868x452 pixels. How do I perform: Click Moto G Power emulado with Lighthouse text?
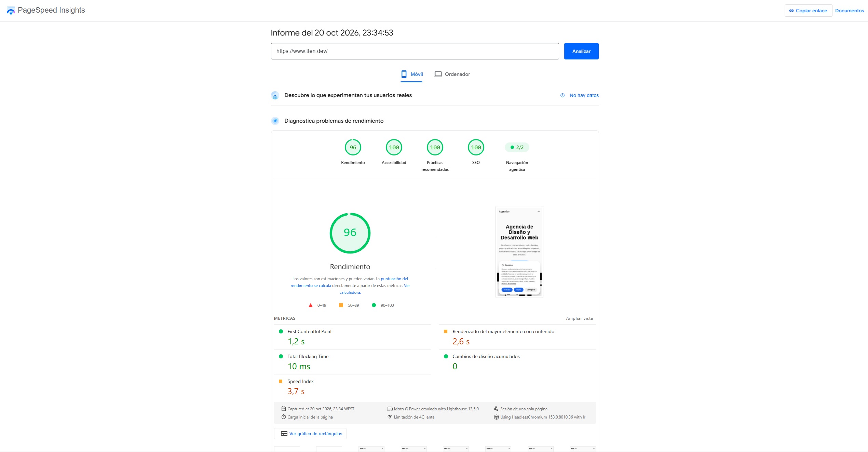(436, 409)
